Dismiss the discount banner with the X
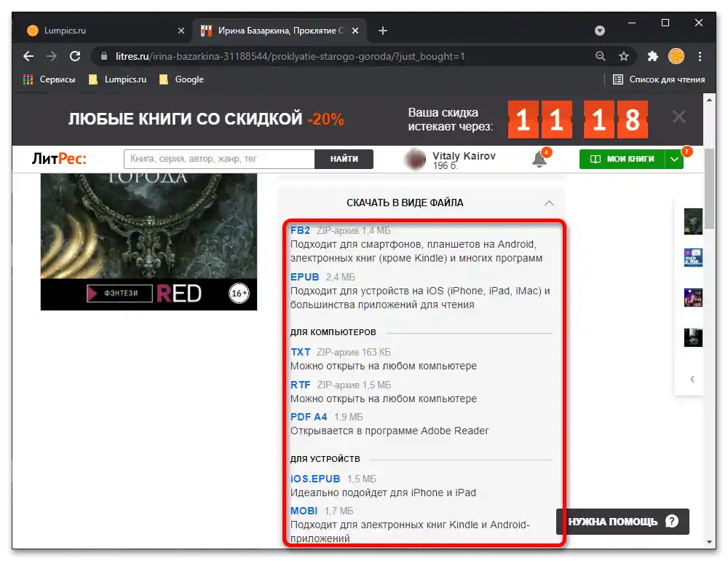The image size is (728, 561). coord(679,117)
